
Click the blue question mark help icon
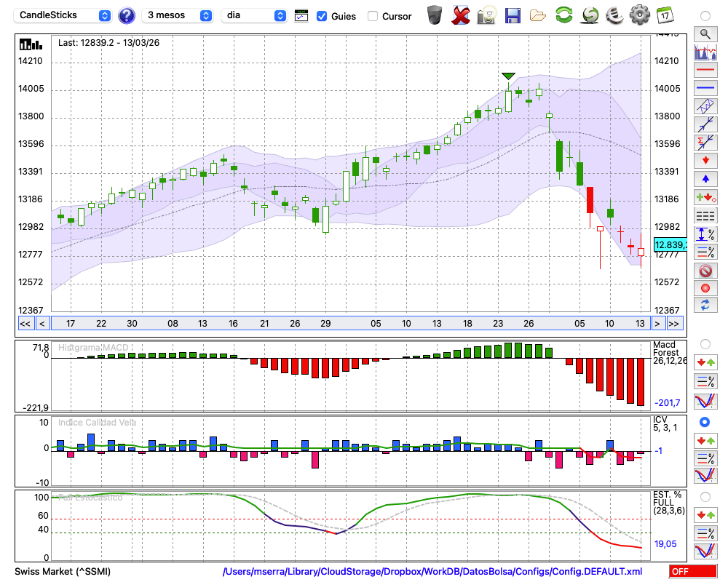tap(127, 15)
